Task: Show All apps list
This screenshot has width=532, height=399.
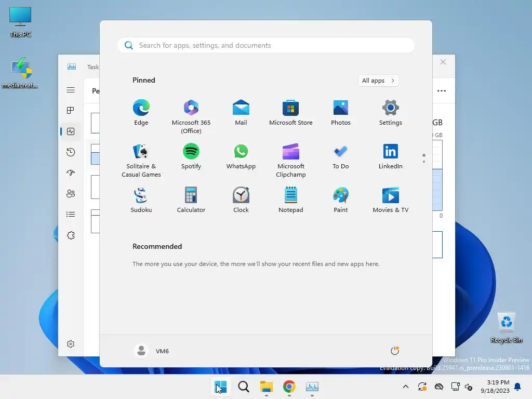Action: [378, 81]
